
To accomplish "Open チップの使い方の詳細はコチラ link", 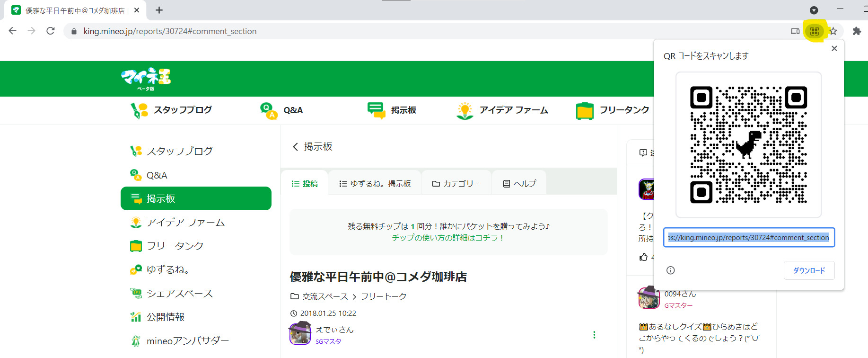I will pyautogui.click(x=448, y=238).
